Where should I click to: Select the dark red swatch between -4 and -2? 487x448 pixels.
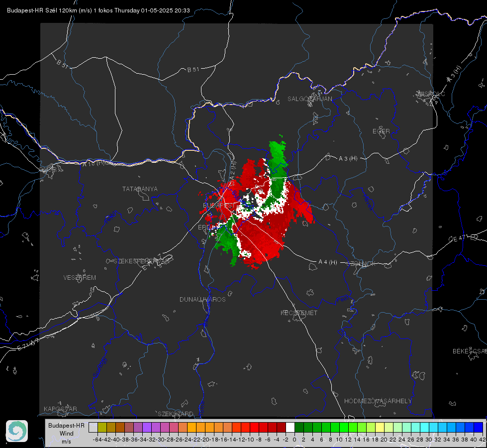click(282, 427)
